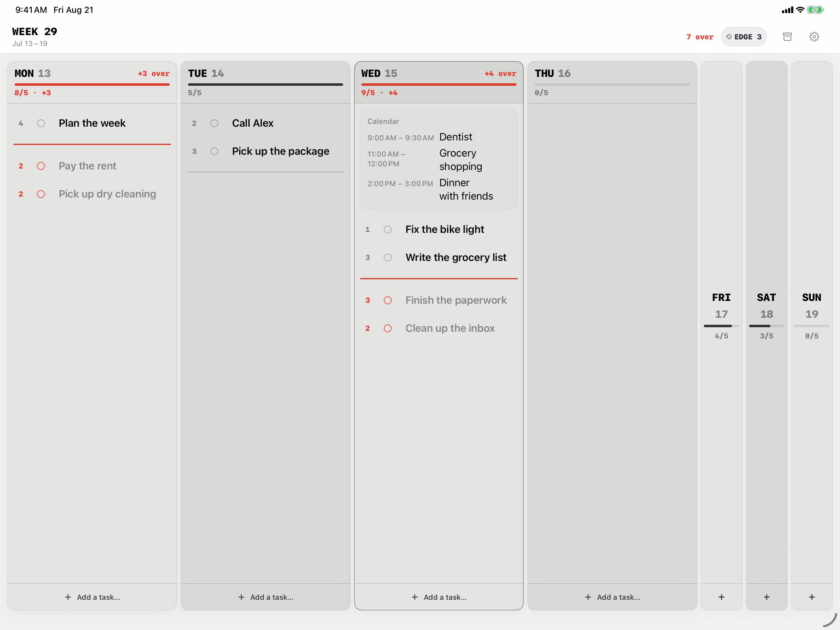Add a task to Thursday column
This screenshot has height=630, width=840.
[612, 597]
